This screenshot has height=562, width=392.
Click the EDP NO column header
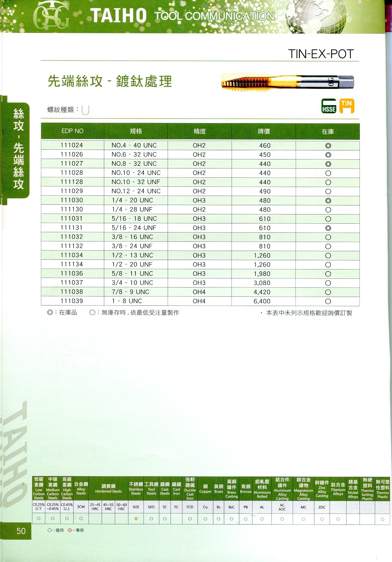(x=72, y=131)
